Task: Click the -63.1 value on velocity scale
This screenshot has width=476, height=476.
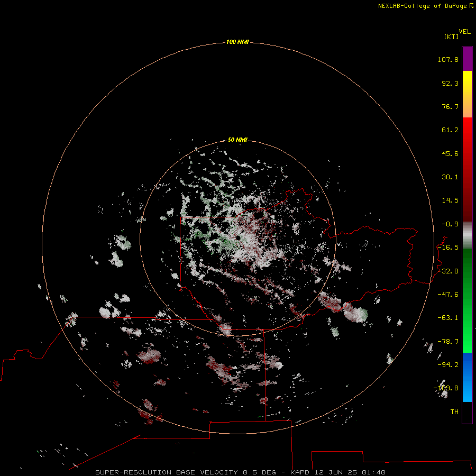Action: point(448,318)
